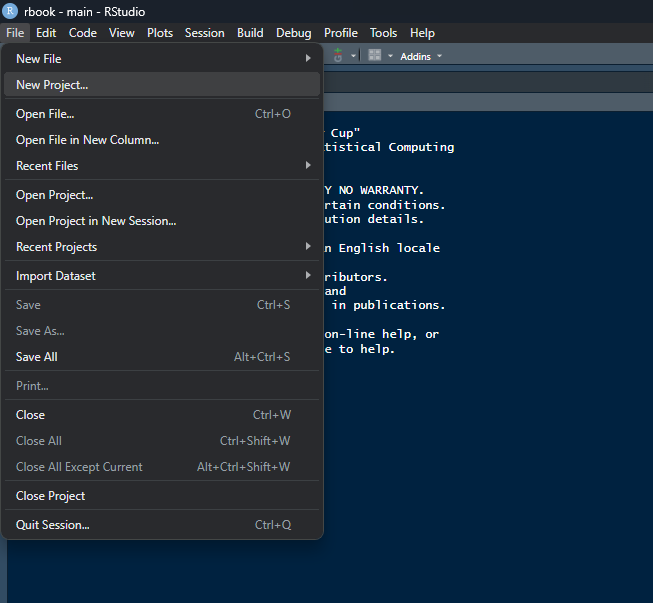Choose New Project... from File menu
Image resolution: width=653 pixels, height=603 pixels.
[x=52, y=85]
